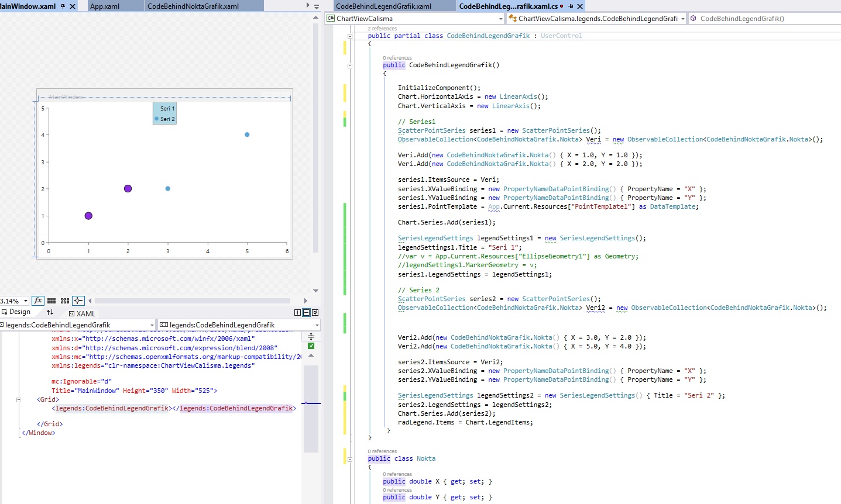Switch to CodeBehindNoktaGrafik.xaml tab
841x504 pixels.
[193, 6]
